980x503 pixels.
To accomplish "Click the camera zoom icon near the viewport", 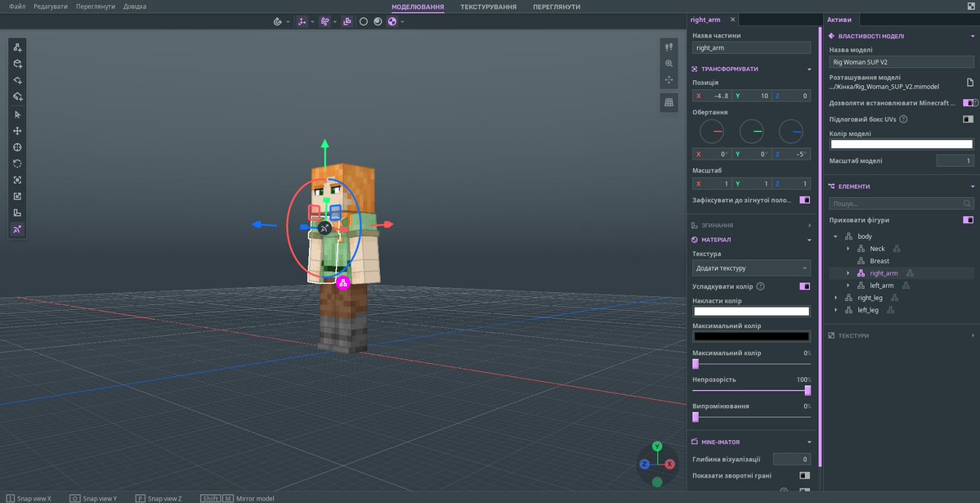I will point(668,63).
